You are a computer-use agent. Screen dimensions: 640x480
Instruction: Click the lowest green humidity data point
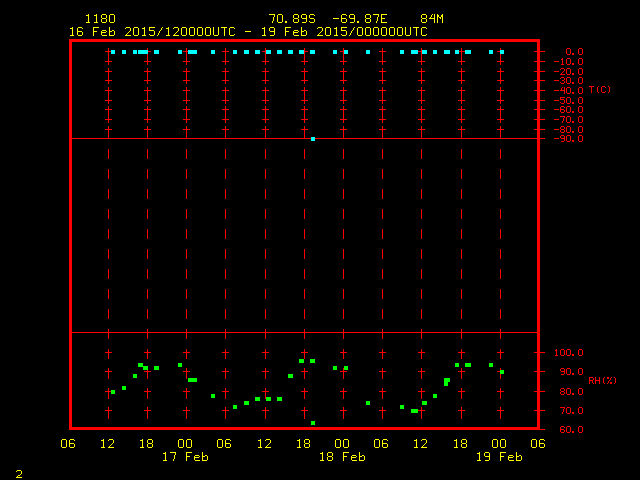[313, 423]
